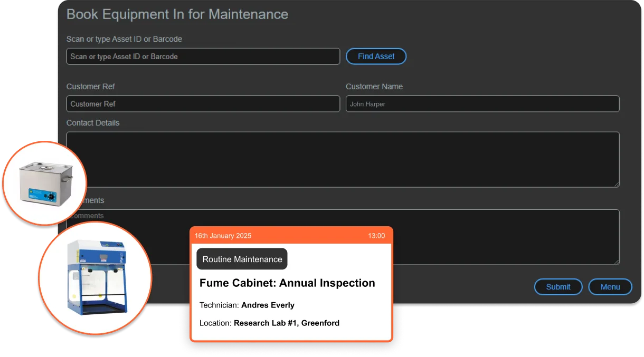Click the Find Asset button

click(376, 56)
